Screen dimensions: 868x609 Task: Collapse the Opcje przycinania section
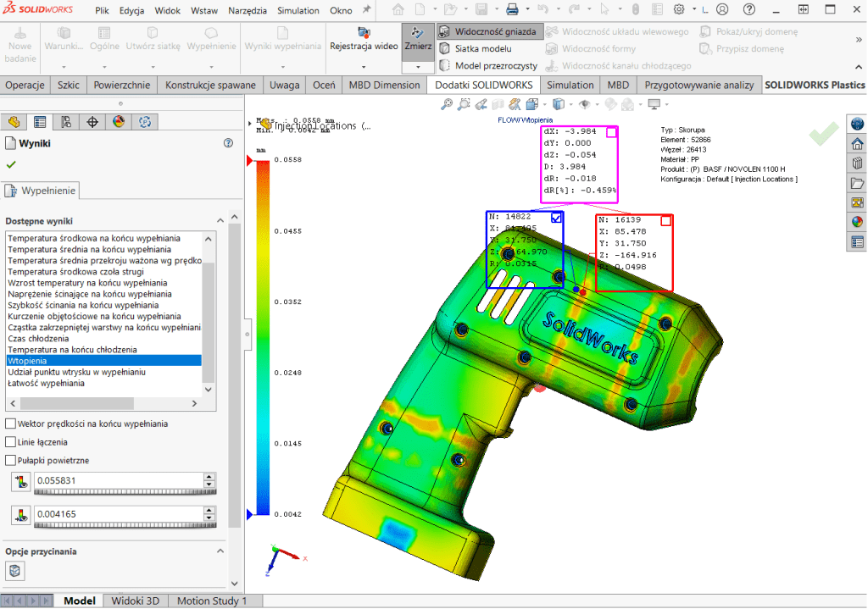point(220,551)
